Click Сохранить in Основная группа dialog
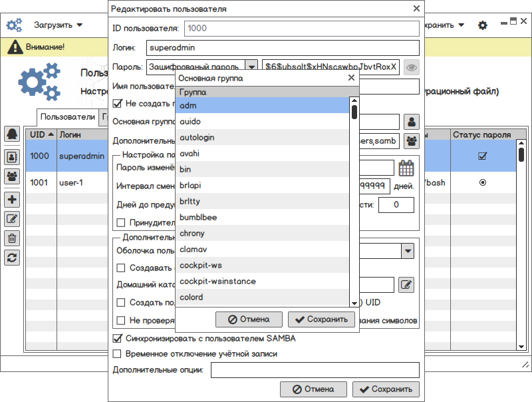This screenshot has height=402, width=532. 320,319
